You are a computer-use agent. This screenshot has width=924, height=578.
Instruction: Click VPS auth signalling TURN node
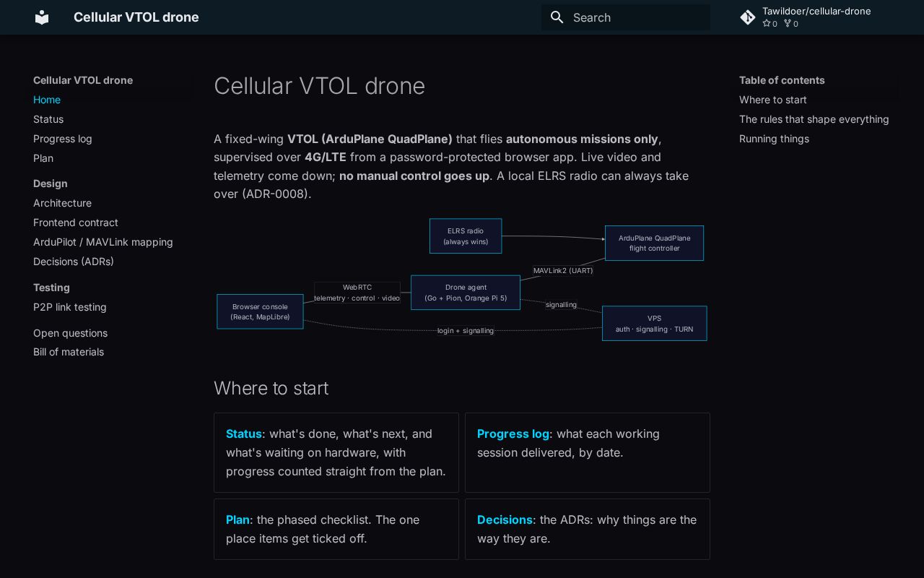point(654,323)
